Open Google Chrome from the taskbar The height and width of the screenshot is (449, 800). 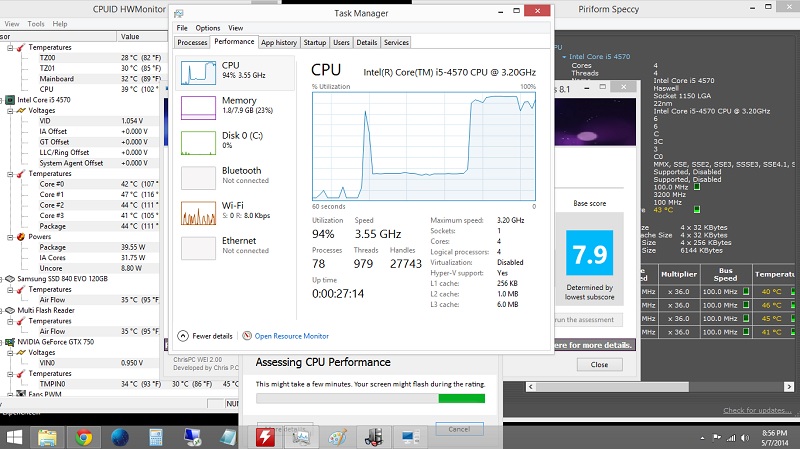pyautogui.click(x=84, y=437)
